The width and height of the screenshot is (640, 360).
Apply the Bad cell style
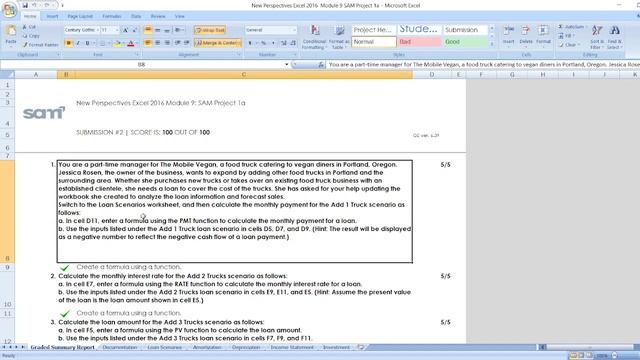[x=419, y=42]
